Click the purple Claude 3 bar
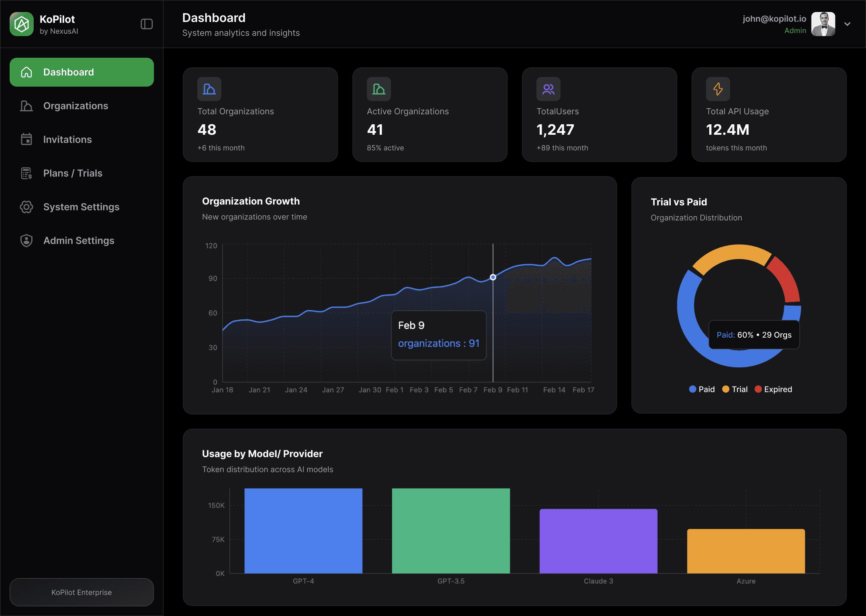Screen dimensions: 866x616 (598, 541)
